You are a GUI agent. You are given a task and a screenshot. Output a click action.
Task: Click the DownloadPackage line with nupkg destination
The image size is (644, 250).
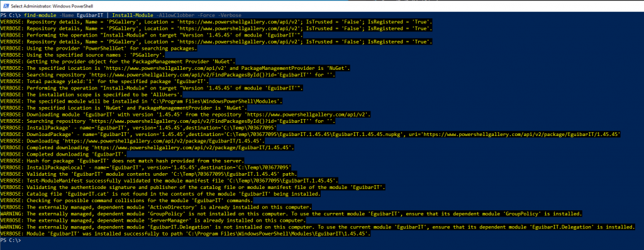click(x=310, y=135)
